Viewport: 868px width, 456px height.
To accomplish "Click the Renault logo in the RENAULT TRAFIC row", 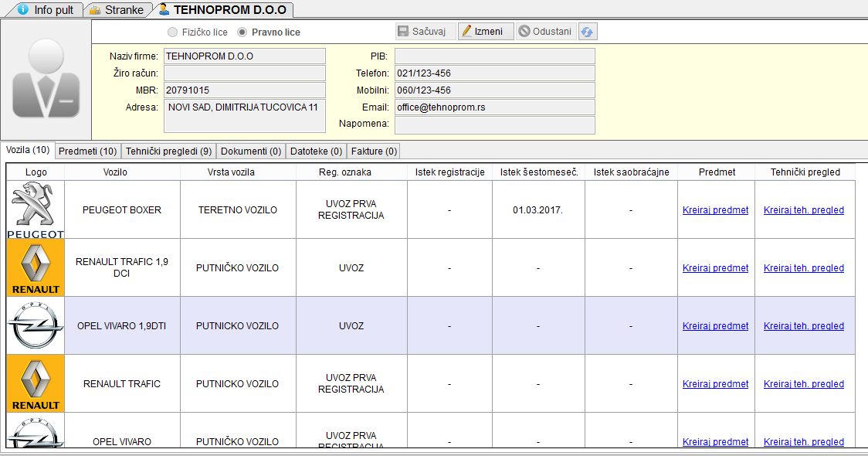I will [x=36, y=383].
